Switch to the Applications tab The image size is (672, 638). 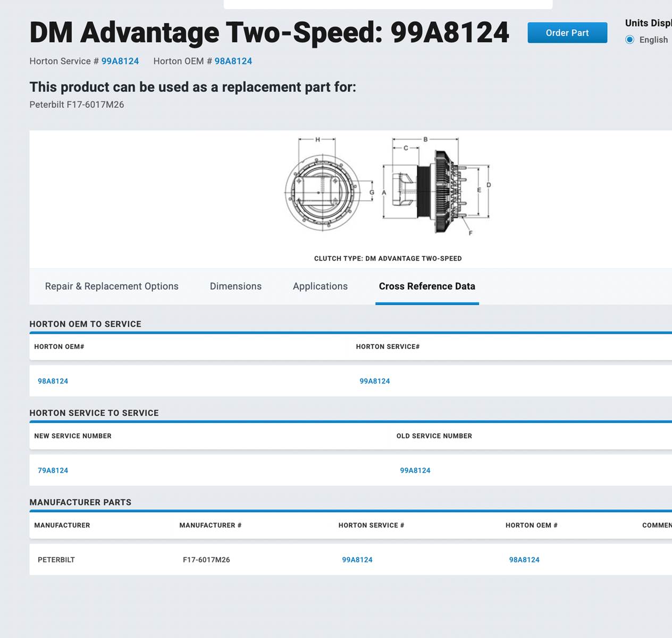point(320,286)
